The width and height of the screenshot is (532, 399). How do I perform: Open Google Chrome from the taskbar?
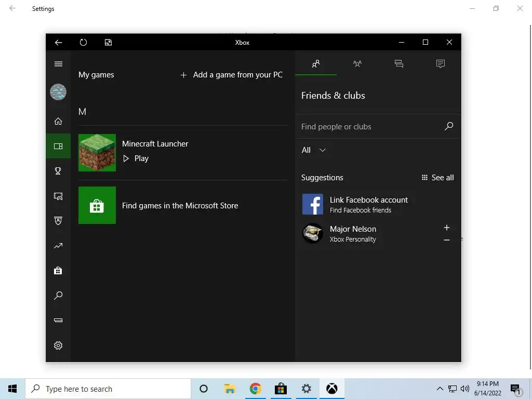coord(255,389)
